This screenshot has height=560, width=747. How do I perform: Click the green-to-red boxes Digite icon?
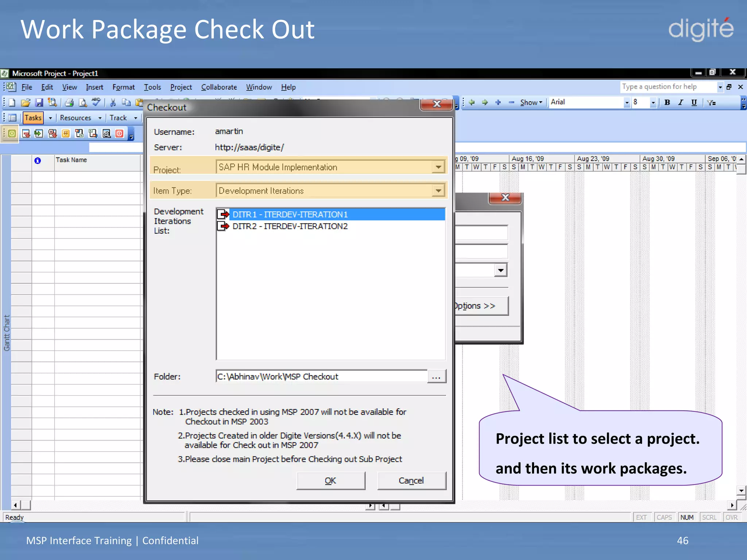tap(93, 133)
